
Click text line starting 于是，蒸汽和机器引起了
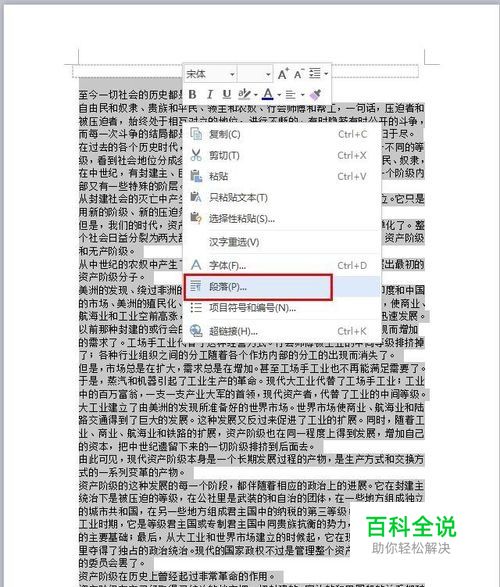pyautogui.click(x=251, y=381)
